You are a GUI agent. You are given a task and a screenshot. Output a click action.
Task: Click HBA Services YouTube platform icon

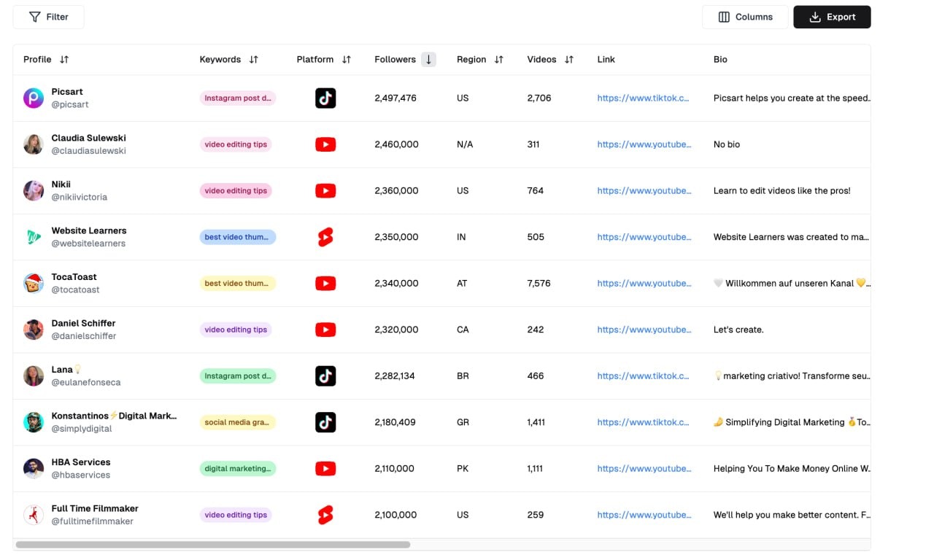click(325, 468)
